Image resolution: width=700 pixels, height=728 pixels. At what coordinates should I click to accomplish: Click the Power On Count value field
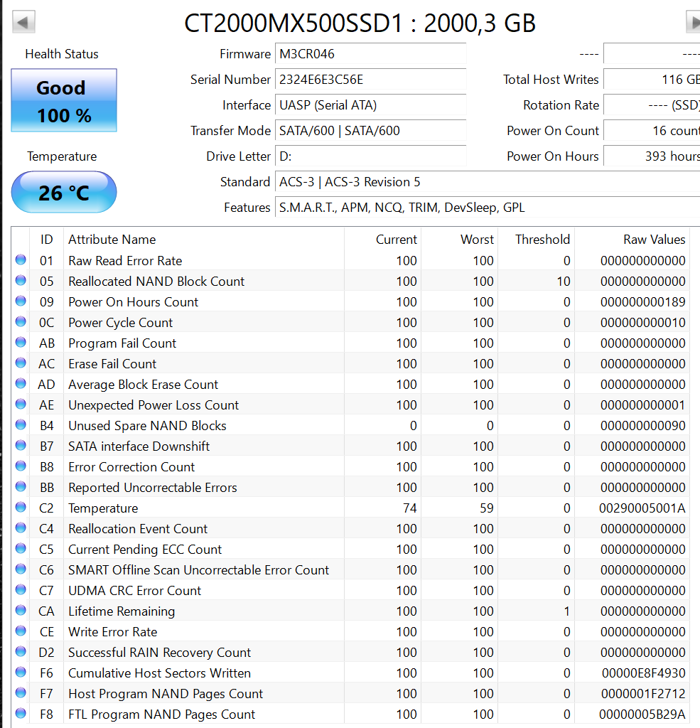coord(652,131)
